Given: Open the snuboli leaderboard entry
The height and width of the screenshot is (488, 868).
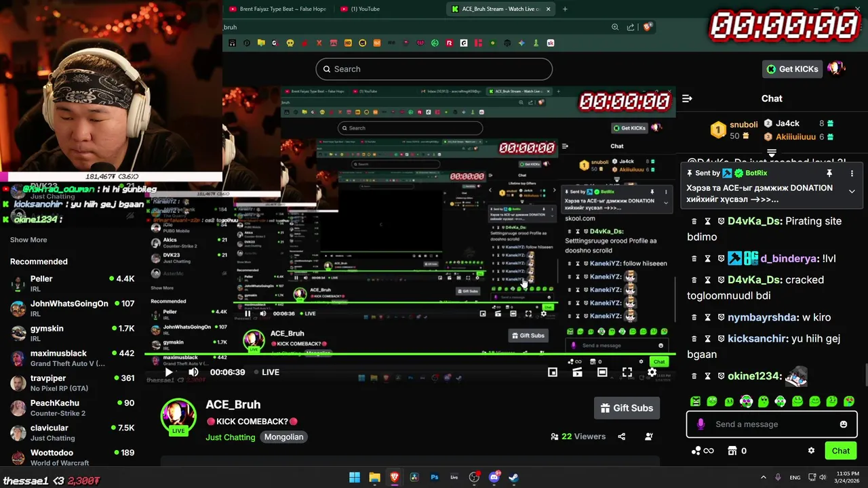Looking at the screenshot, I should point(734,130).
